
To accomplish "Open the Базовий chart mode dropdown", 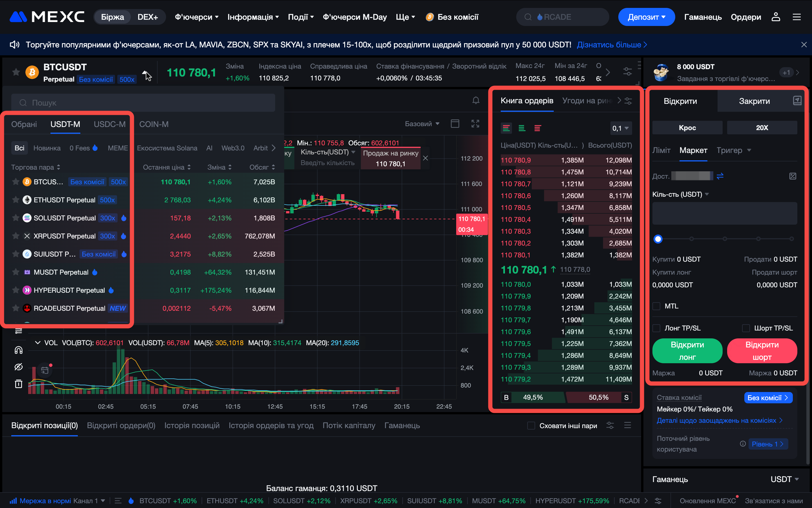I will (422, 124).
